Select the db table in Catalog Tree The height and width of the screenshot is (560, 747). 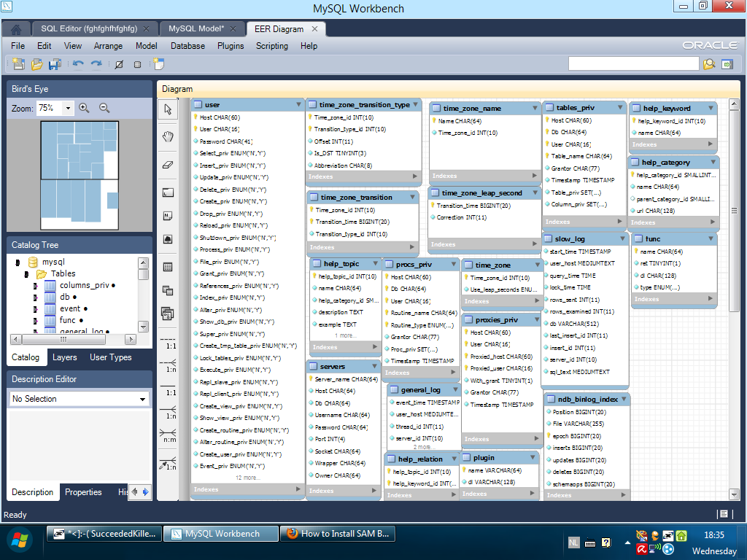click(65, 297)
